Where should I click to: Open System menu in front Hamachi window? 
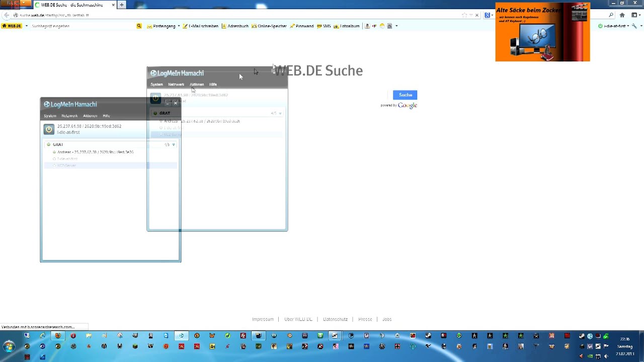pyautogui.click(x=50, y=116)
